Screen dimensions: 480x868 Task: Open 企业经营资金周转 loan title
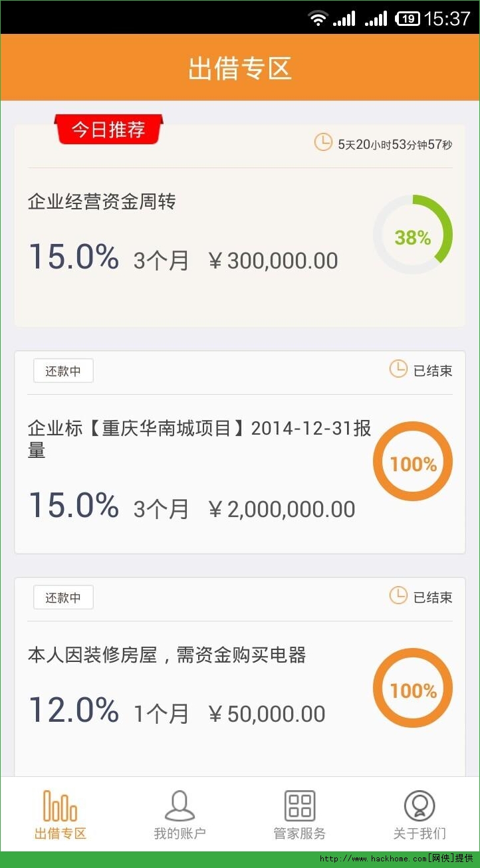[102, 201]
